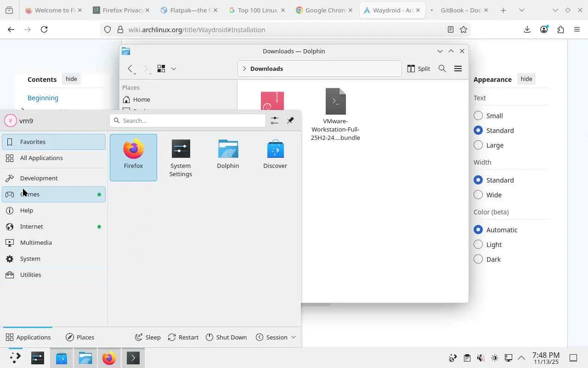The image size is (588, 368).
Task: Hide the Appearance panel
Action: point(526,79)
